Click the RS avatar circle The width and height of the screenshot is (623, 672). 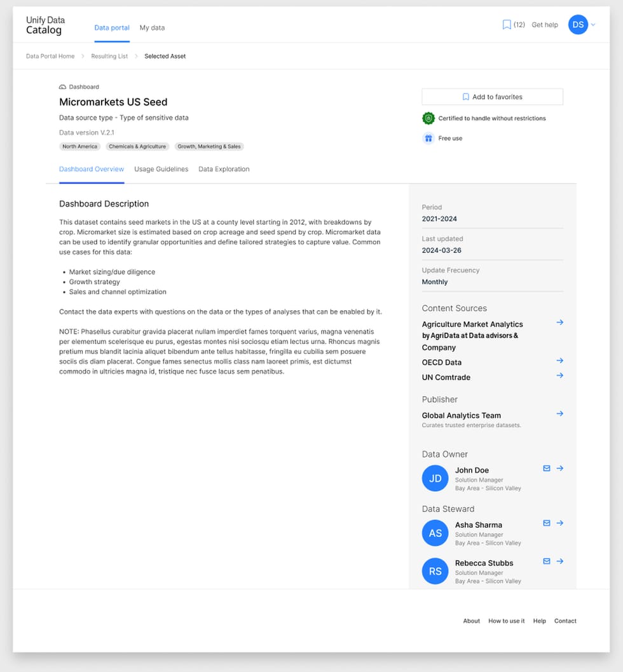(435, 572)
